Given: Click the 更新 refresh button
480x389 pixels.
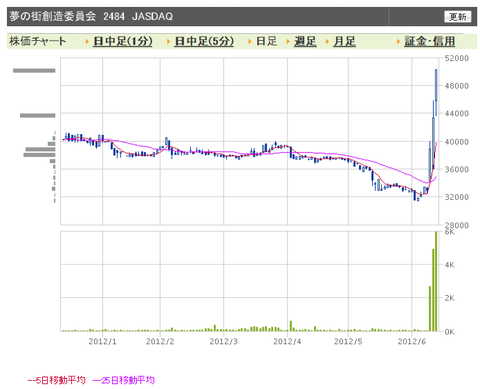Looking at the screenshot, I should (457, 16).
